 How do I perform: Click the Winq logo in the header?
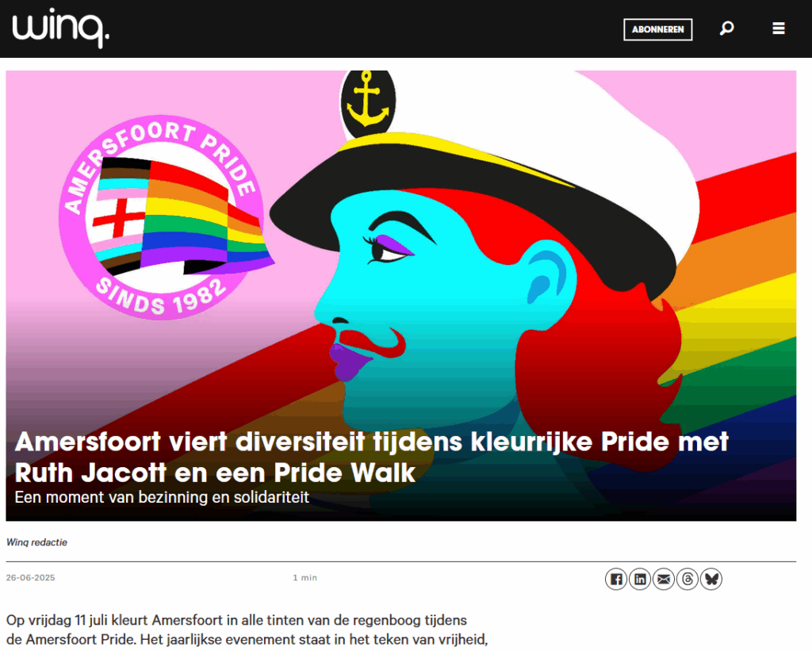coord(60,28)
